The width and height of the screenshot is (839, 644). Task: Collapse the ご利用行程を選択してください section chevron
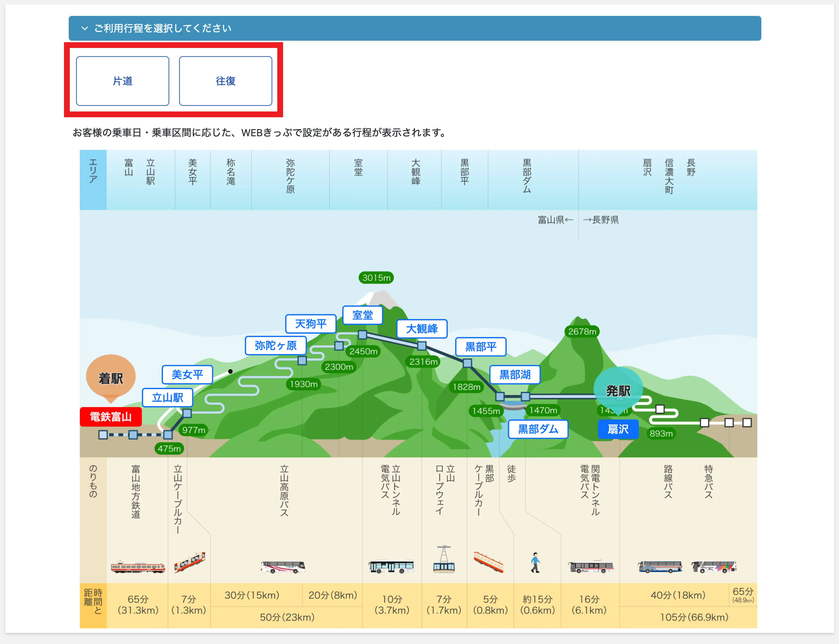(x=85, y=28)
